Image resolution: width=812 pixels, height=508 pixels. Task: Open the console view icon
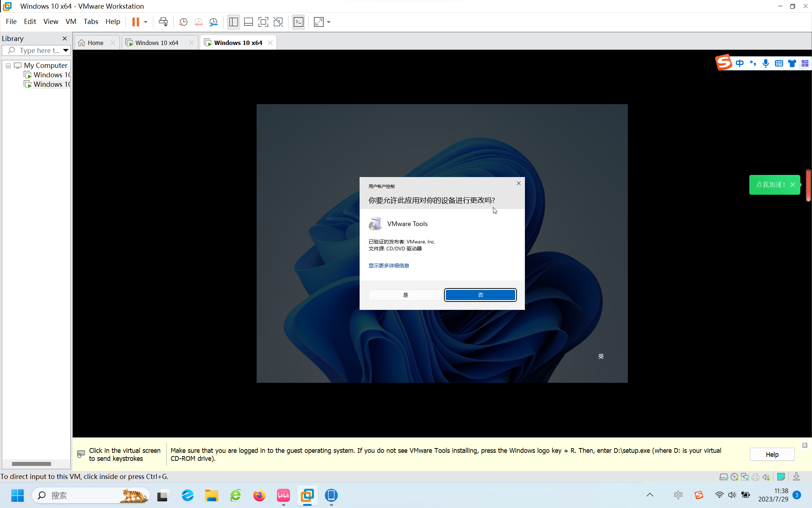pos(298,22)
